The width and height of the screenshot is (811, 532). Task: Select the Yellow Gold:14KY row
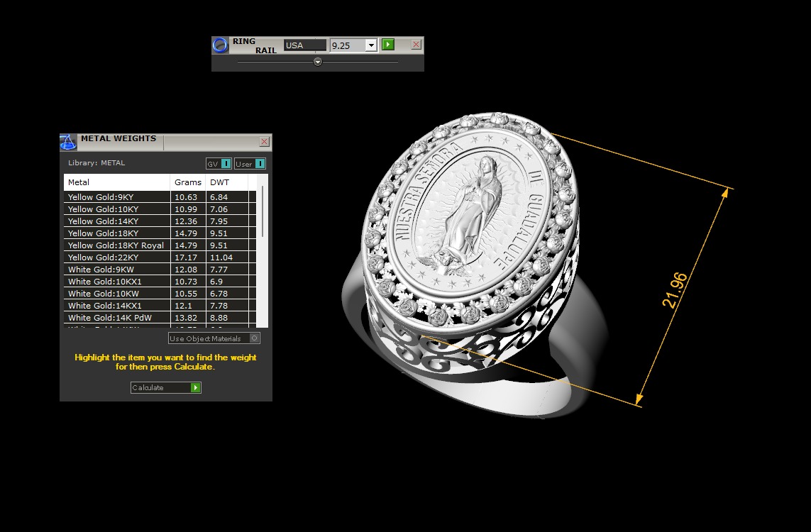click(x=160, y=221)
